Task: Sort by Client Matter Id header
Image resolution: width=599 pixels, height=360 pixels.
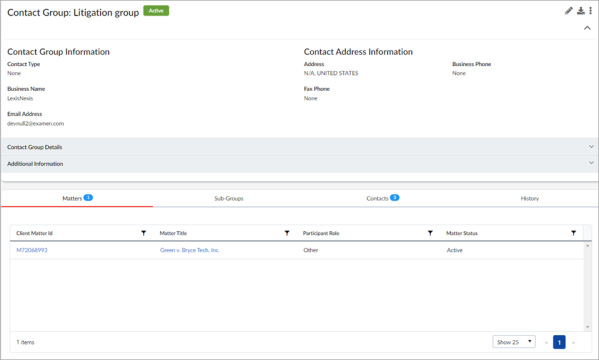Action: pos(34,233)
